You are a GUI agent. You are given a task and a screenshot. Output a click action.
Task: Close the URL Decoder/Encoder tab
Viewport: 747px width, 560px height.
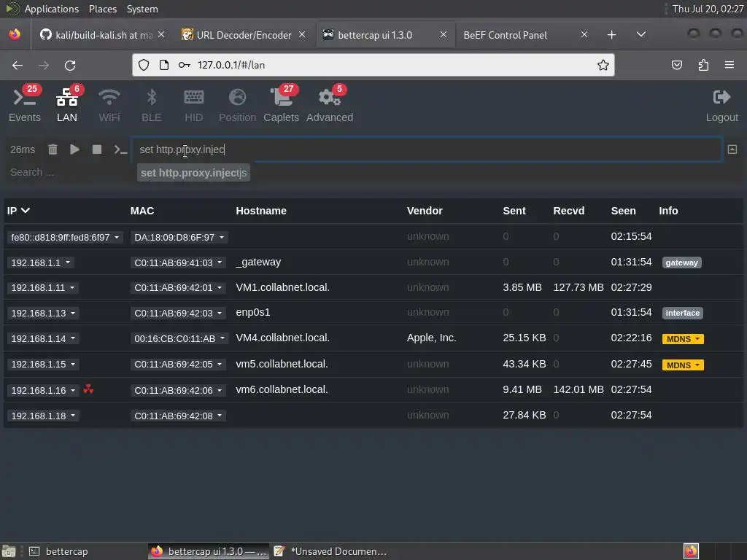point(302,35)
